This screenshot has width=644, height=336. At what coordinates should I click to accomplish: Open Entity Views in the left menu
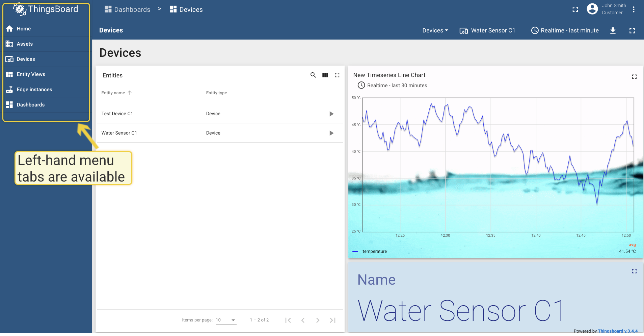point(31,74)
